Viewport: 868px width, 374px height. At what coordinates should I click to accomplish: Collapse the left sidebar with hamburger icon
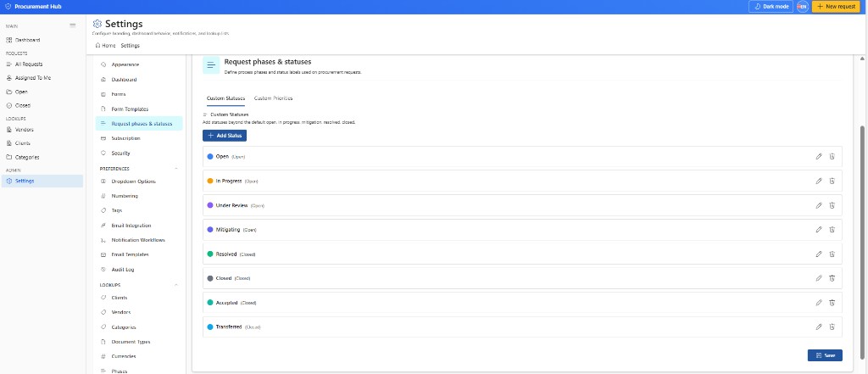pyautogui.click(x=73, y=25)
